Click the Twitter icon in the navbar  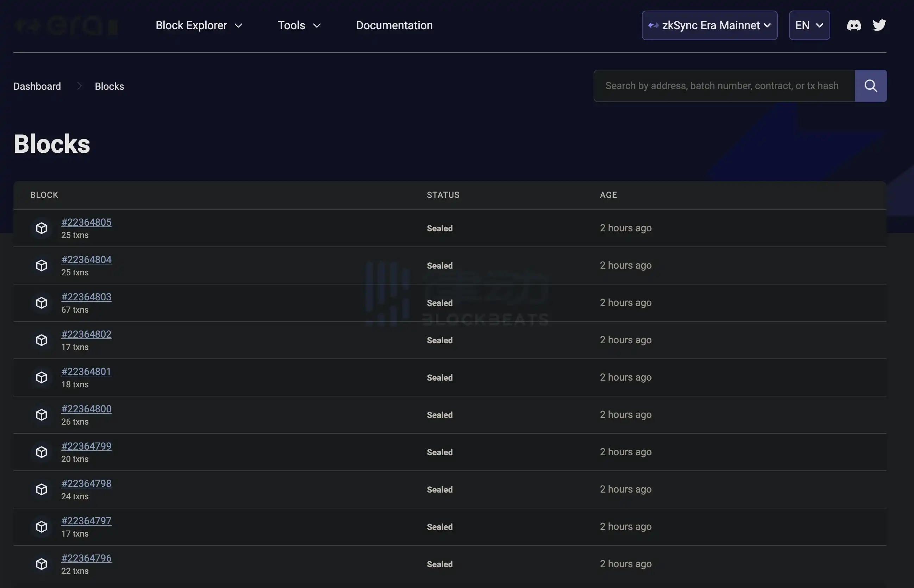point(879,25)
